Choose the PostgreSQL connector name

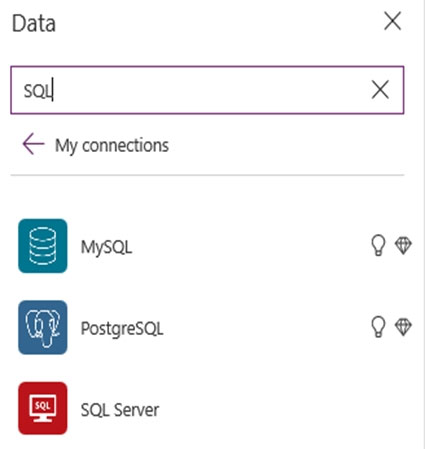(122, 329)
